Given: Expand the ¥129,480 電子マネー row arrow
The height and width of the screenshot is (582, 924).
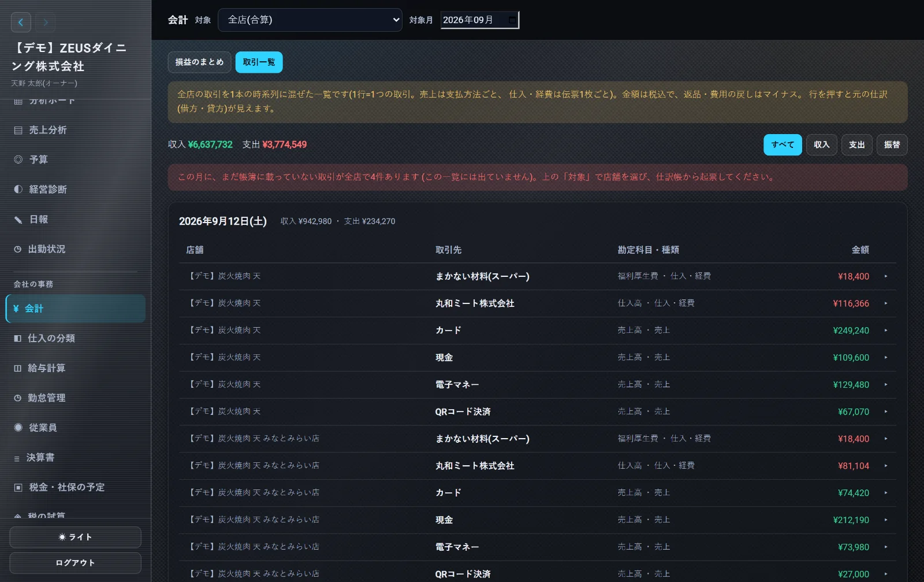Looking at the screenshot, I should click(885, 384).
